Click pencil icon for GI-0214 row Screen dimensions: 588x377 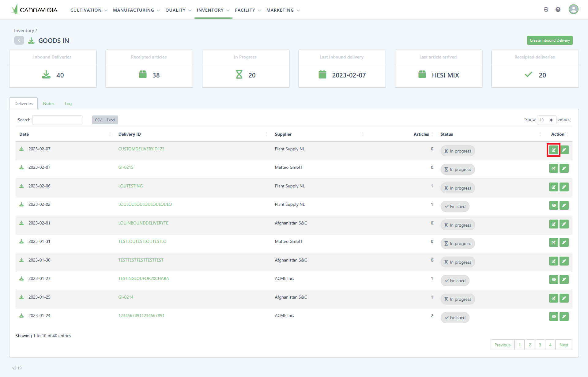tap(564, 298)
